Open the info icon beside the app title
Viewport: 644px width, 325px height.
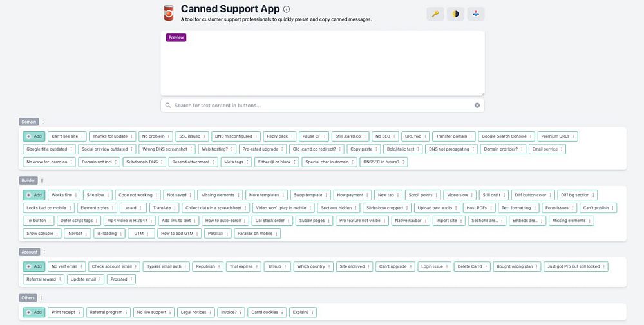tap(287, 9)
